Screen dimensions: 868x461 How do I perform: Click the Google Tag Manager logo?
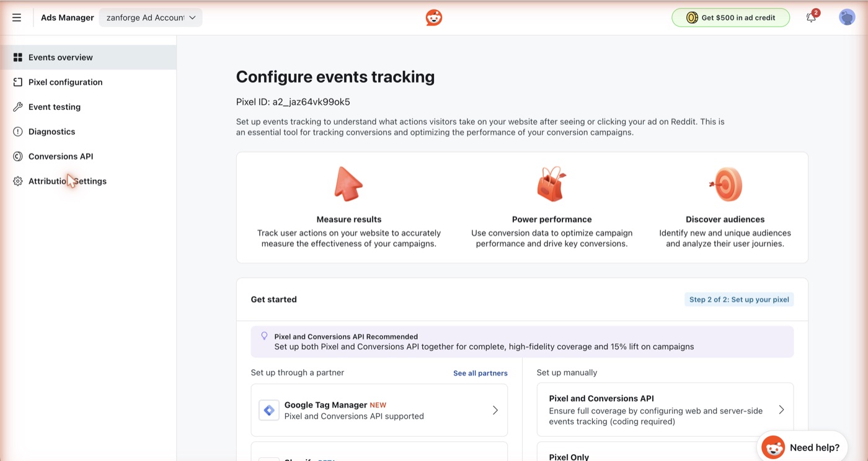tap(269, 410)
